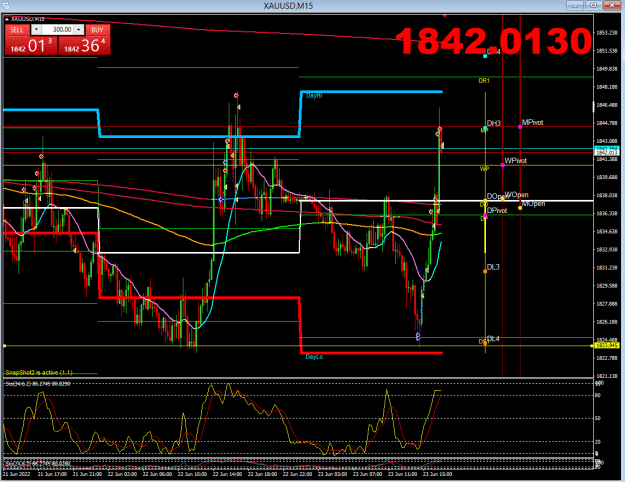Click the XAUUSD,M15 window title text
This screenshot has width=625, height=482.
click(x=288, y=6)
